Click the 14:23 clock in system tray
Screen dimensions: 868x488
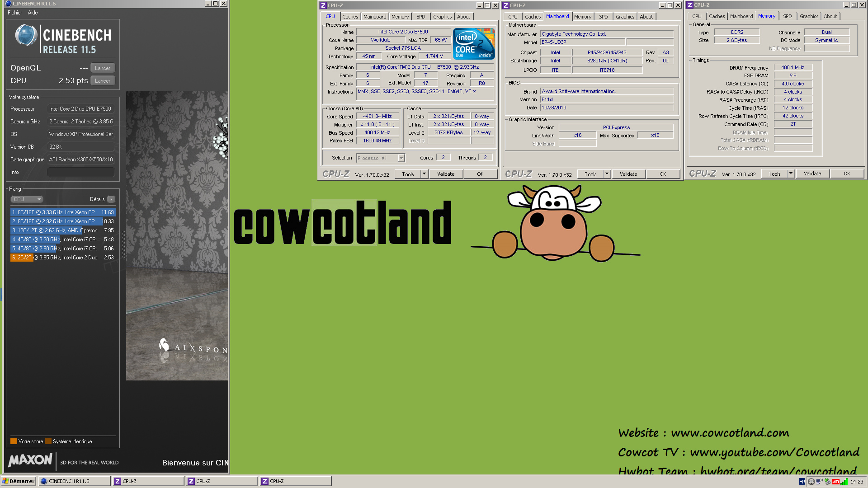tap(857, 482)
